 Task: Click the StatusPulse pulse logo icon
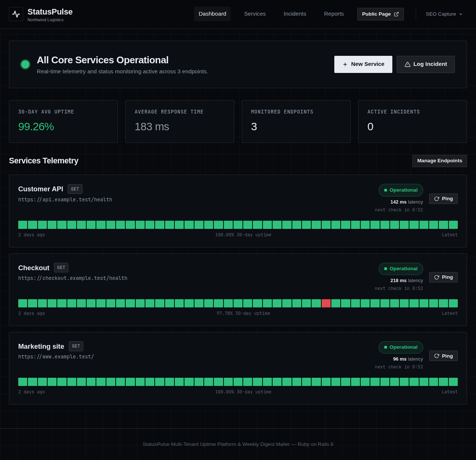coord(16,14)
